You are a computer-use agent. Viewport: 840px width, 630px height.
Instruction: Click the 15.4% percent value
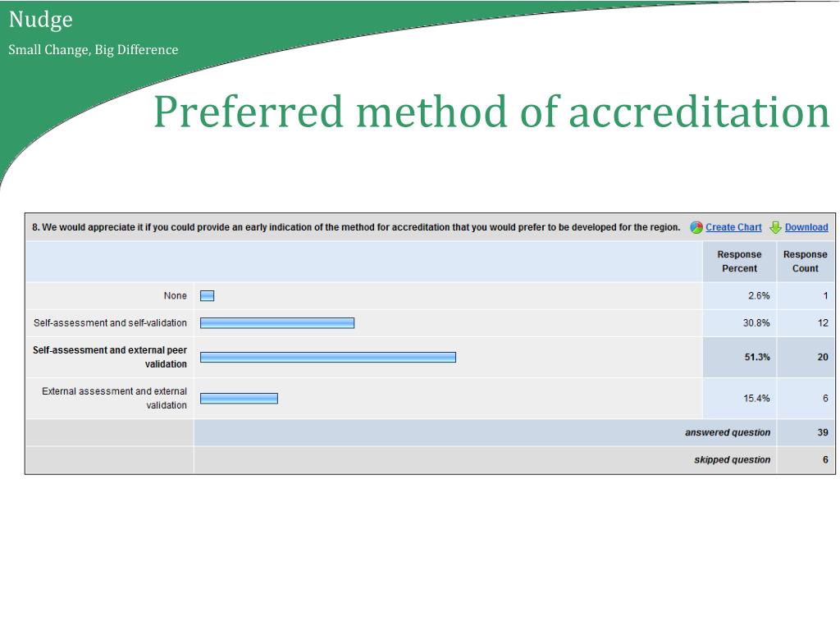pyautogui.click(x=756, y=399)
